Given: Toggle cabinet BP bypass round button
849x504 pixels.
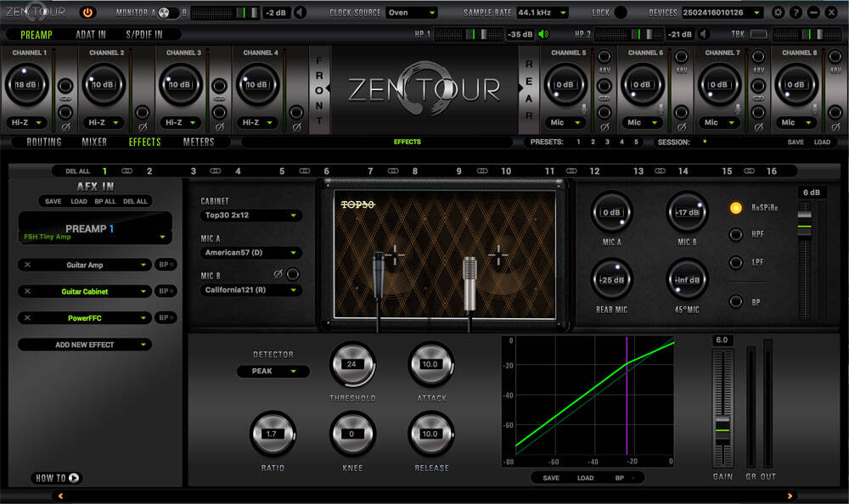Looking at the screenshot, I should pyautogui.click(x=735, y=301).
